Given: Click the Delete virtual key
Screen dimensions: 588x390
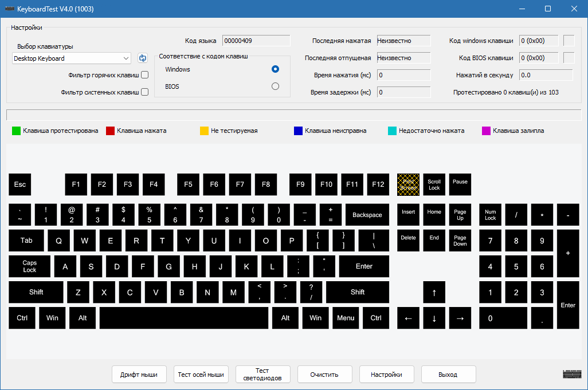Looking at the screenshot, I should [408, 241].
